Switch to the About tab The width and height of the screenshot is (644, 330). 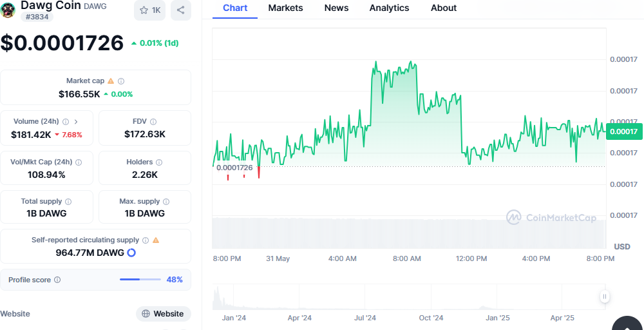(444, 8)
